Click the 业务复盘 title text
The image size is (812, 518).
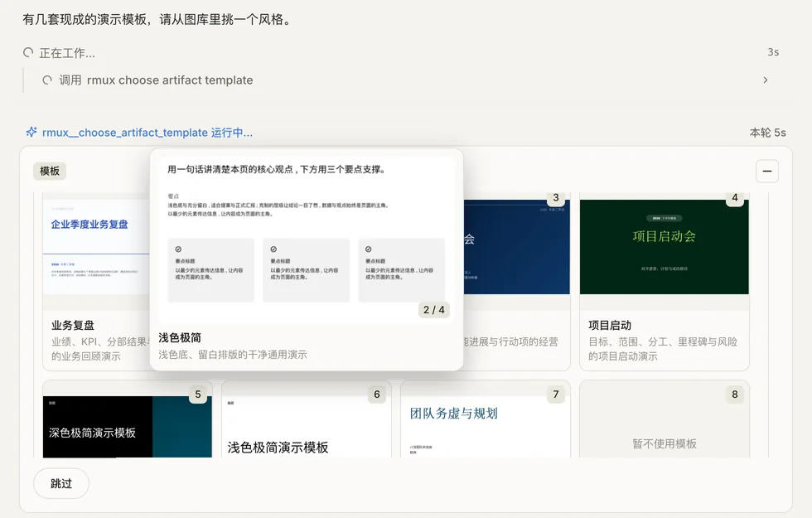coord(73,325)
